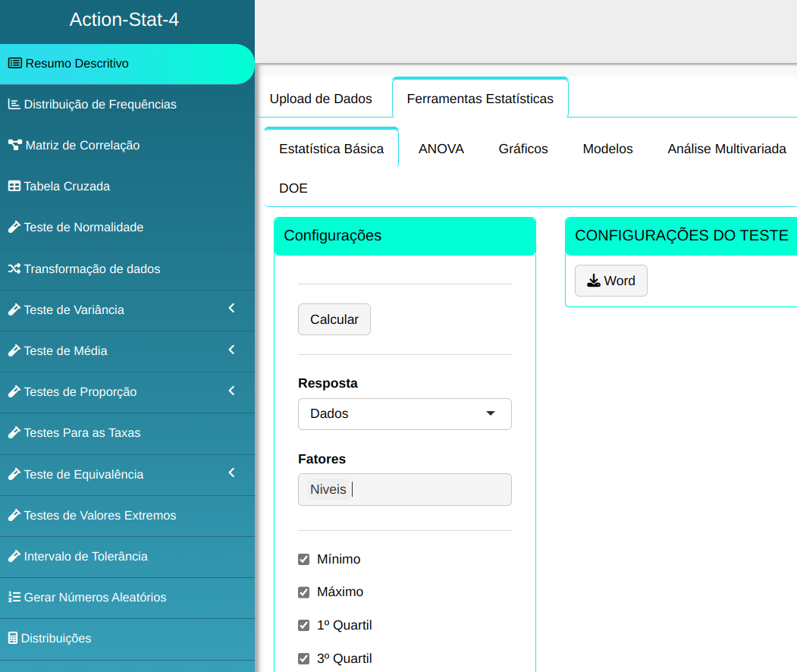The height and width of the screenshot is (672, 797).
Task: Uncheck the Máximo checkbox
Action: tap(304, 592)
